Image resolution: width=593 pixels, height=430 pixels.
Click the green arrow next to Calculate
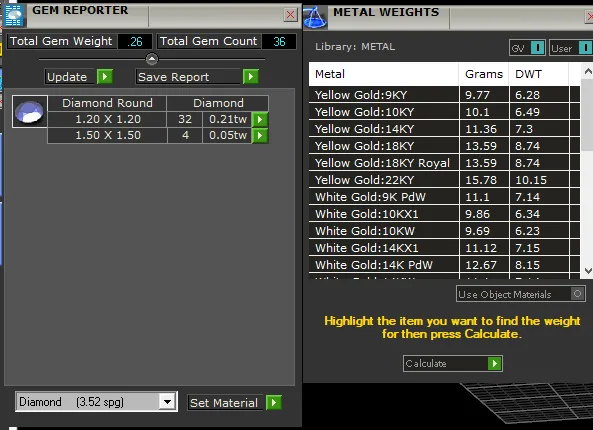tap(495, 363)
